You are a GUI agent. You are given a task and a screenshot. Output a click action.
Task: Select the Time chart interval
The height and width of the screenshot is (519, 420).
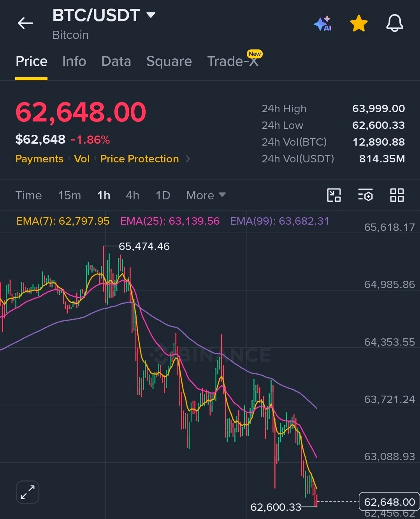[28, 195]
